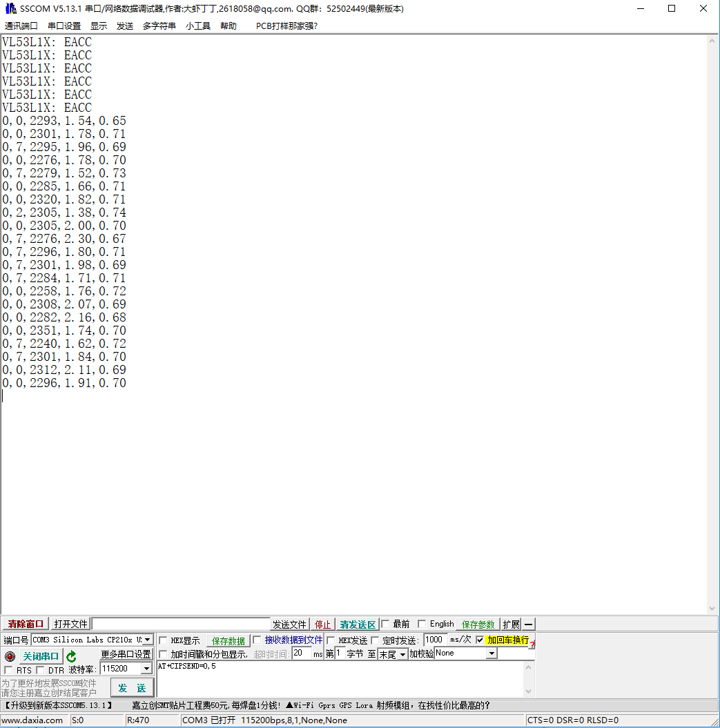Click the 打开文件 button

pos(70,624)
